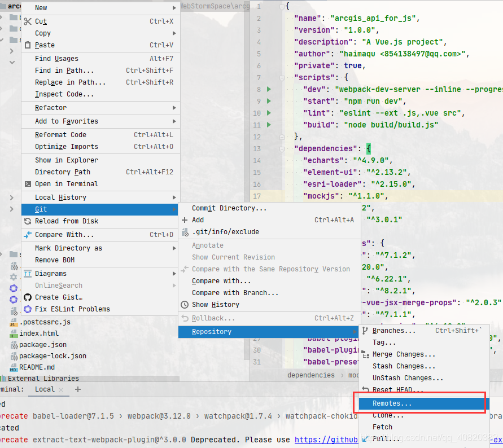Click the Show History clock icon
Image resolution: width=503 pixels, height=448 pixels.
click(185, 305)
